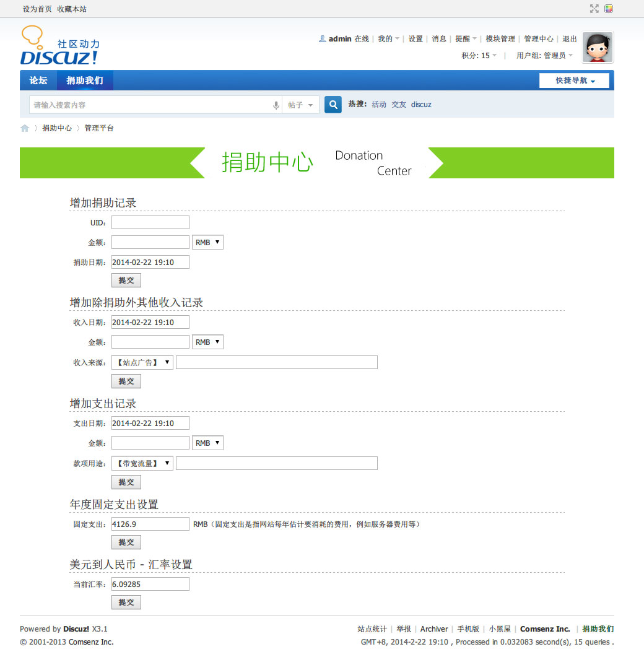This screenshot has height=657, width=644.
Task: Click the admin username link
Action: pyautogui.click(x=340, y=39)
